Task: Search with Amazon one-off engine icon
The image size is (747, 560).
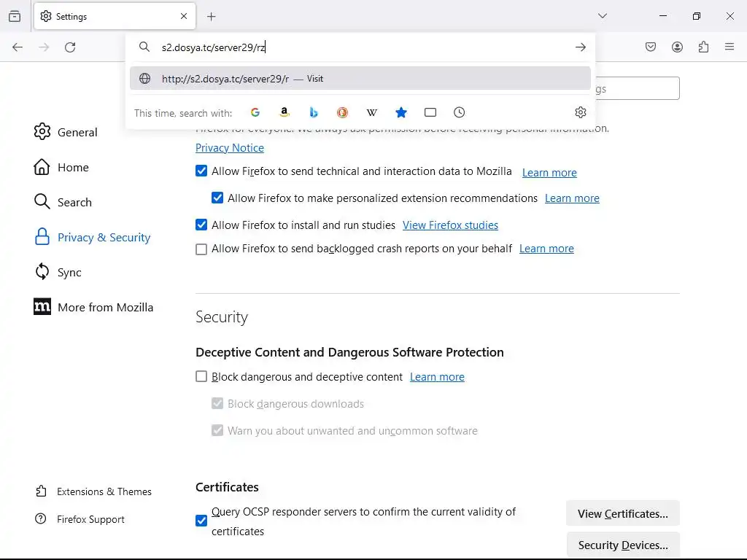Action: pos(285,112)
